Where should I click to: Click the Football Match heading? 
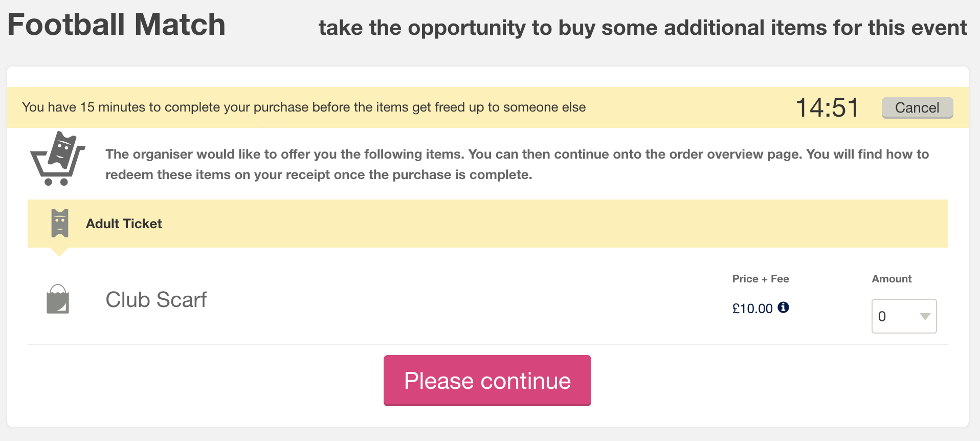click(117, 25)
